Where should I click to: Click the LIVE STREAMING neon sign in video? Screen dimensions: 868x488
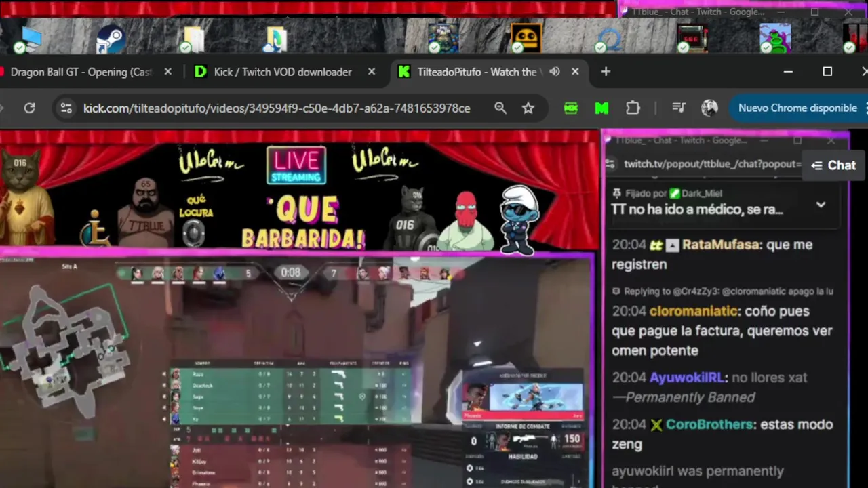(x=296, y=165)
